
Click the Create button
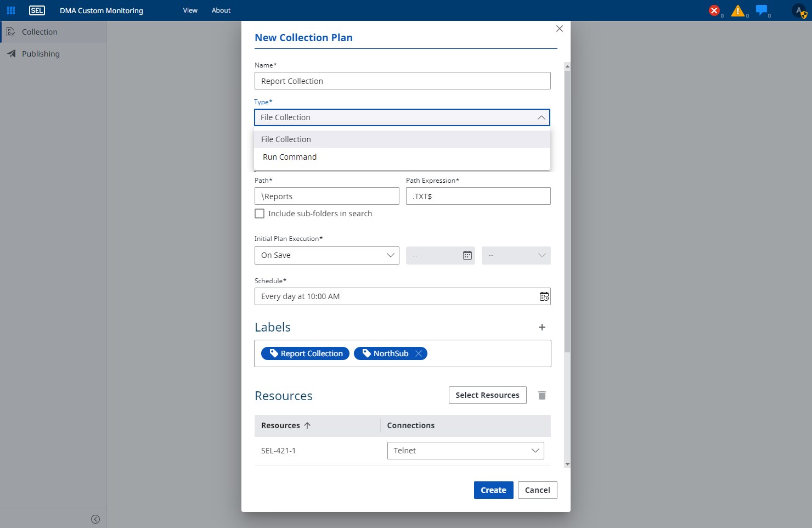click(493, 490)
